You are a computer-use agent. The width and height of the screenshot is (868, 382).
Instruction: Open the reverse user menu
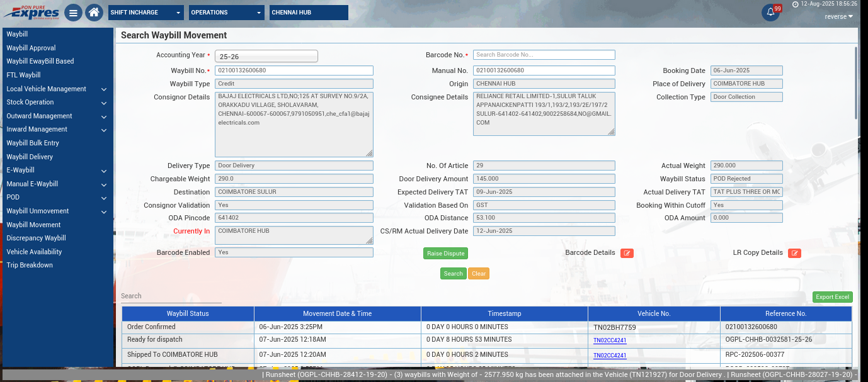[x=839, y=16]
